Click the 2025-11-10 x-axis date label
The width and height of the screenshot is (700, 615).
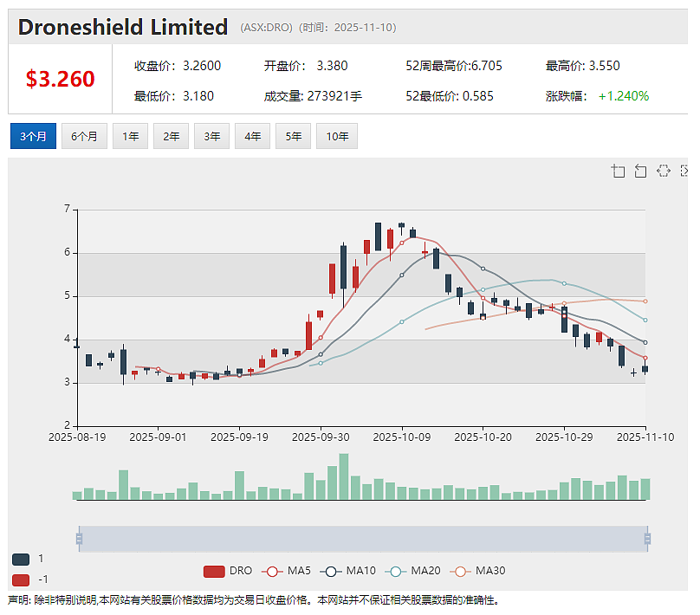(x=645, y=437)
